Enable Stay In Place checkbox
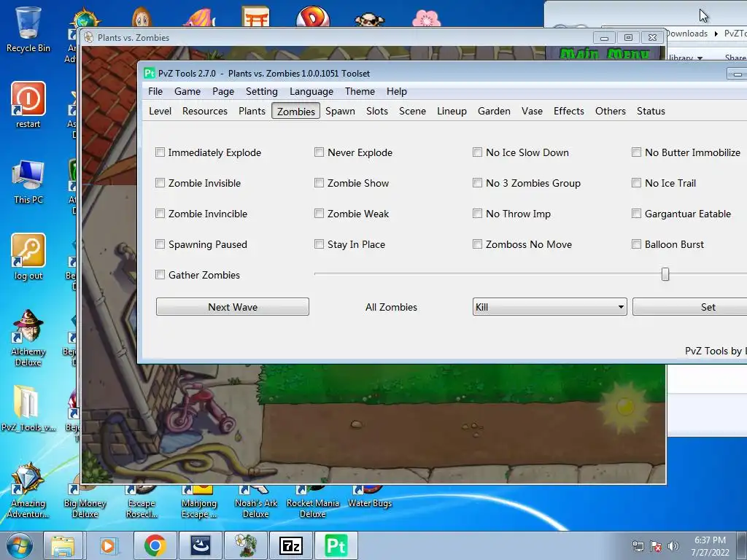Viewport: 747px width, 560px height. [320, 244]
